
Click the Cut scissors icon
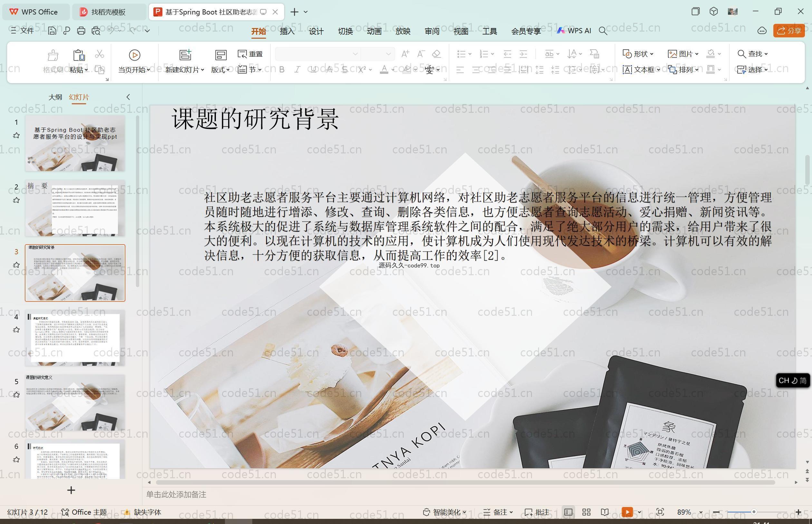pos(99,54)
